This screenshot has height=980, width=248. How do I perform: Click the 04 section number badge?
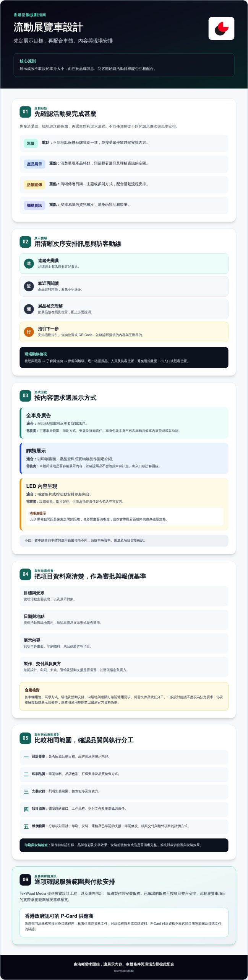(x=25, y=574)
